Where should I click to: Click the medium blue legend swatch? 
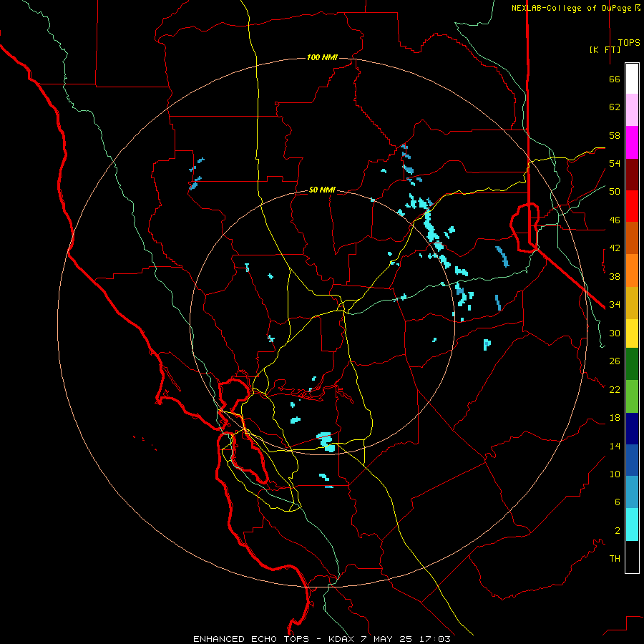(632, 460)
